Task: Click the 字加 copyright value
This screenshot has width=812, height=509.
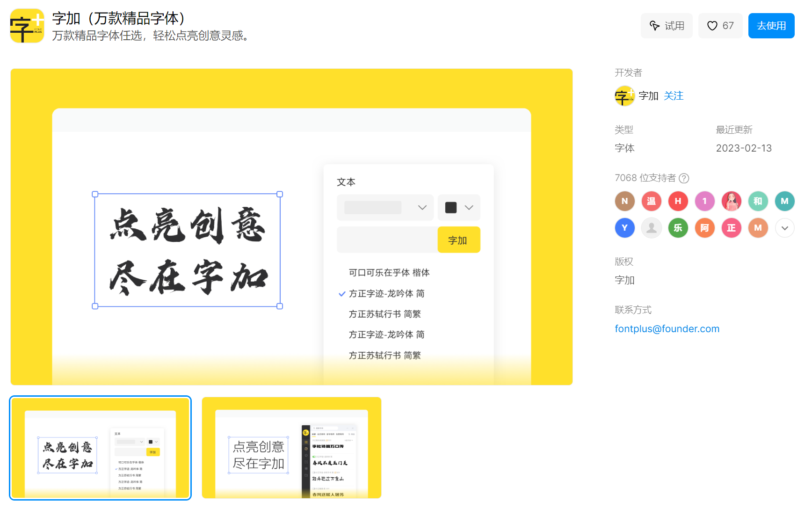Action: pos(624,280)
